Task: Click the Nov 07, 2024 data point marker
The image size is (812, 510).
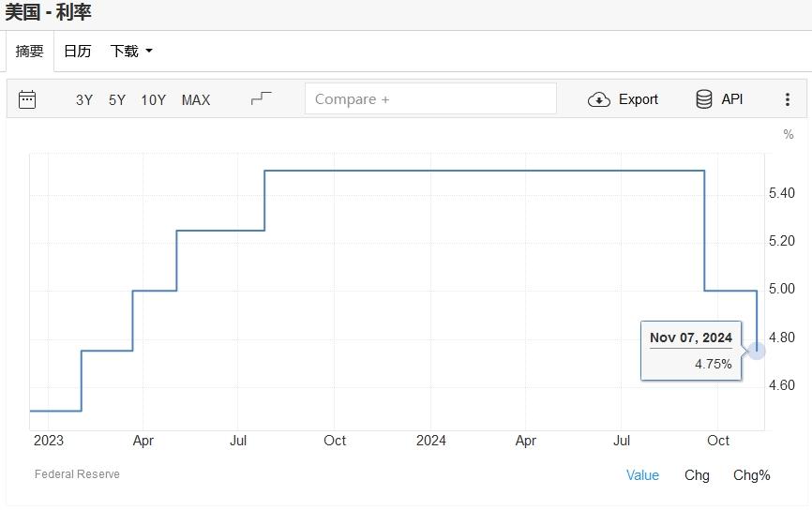Action: point(757,351)
